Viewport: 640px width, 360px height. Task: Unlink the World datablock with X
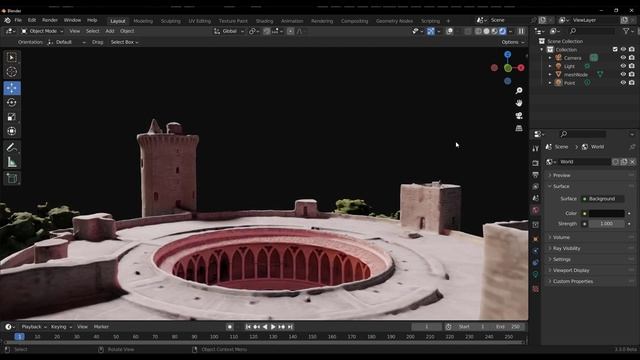(632, 162)
